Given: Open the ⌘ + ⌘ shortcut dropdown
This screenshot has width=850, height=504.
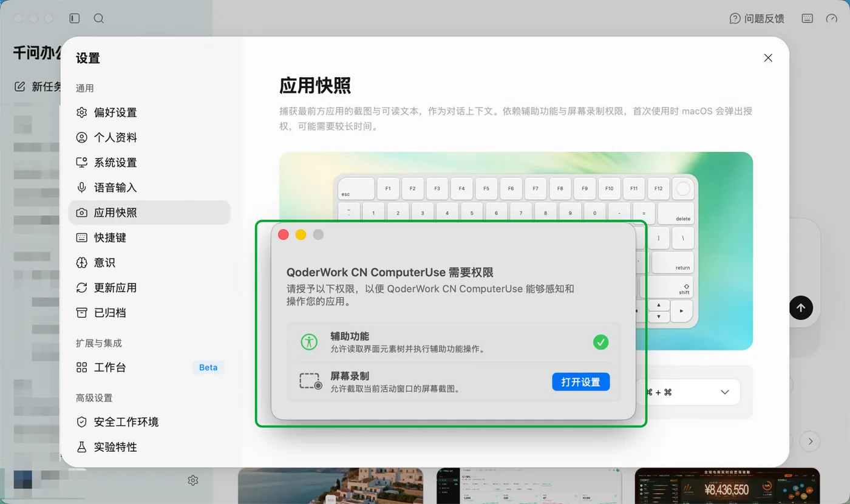Looking at the screenshot, I should (x=687, y=392).
